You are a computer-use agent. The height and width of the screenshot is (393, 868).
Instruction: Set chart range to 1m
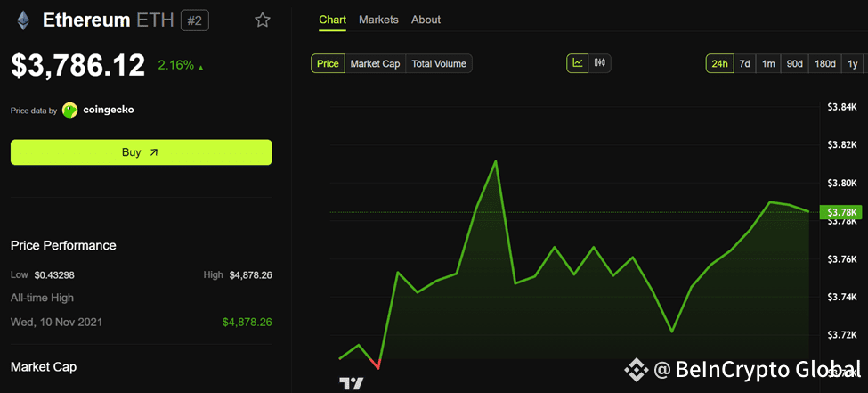pyautogui.click(x=768, y=64)
